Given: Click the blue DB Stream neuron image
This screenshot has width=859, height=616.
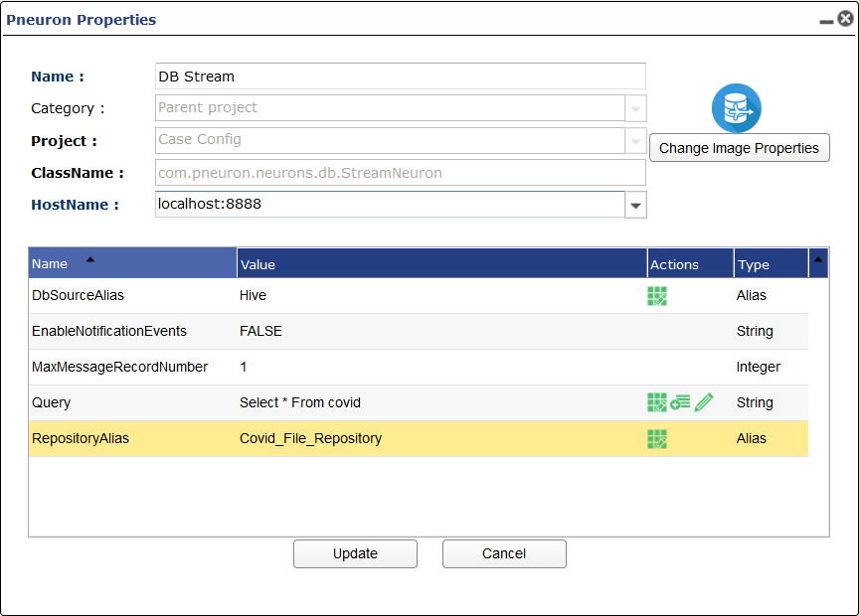Looking at the screenshot, I should point(737,108).
